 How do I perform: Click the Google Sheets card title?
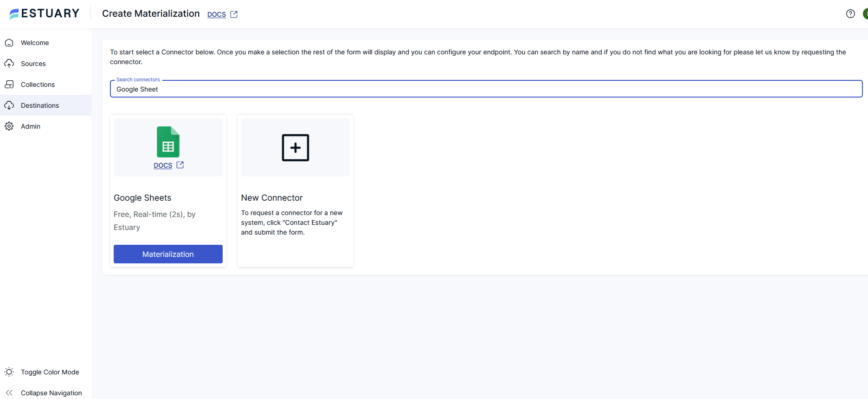142,198
